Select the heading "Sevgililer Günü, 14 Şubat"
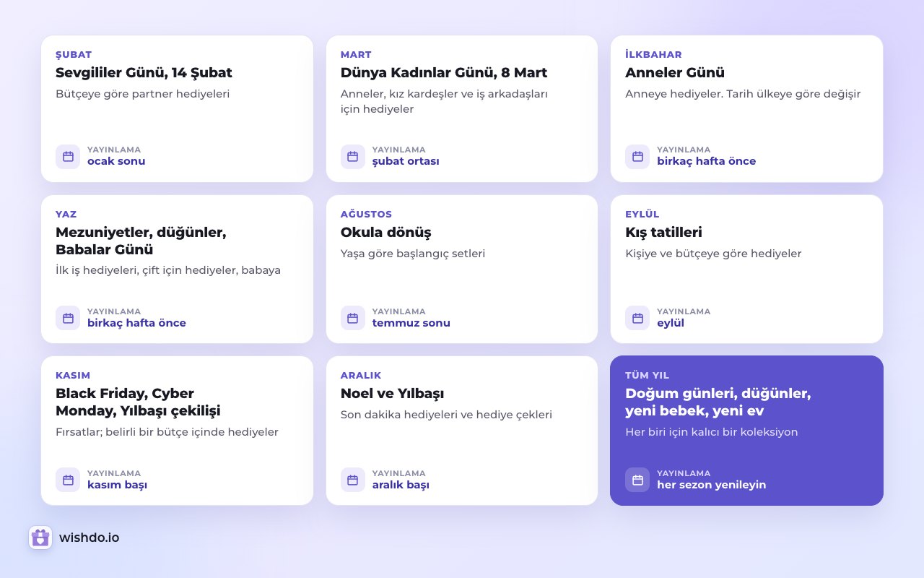Viewport: 924px width, 578px height. pos(144,73)
